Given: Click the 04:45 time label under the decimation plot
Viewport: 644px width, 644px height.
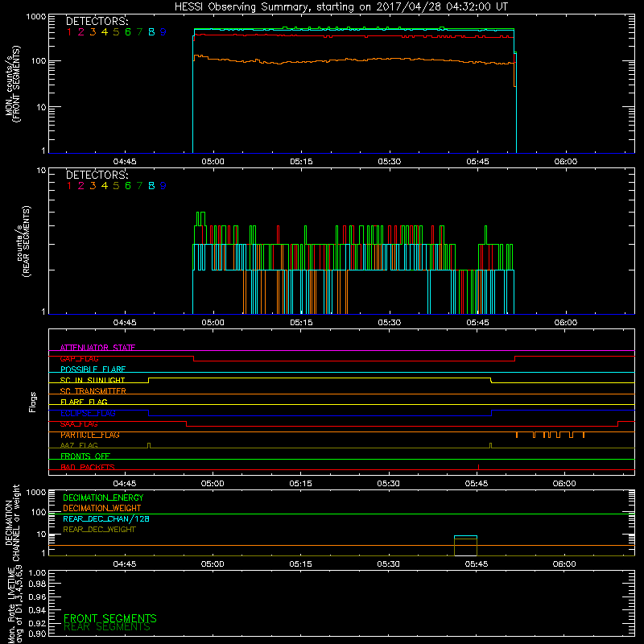Looking at the screenshot, I should click(125, 564).
